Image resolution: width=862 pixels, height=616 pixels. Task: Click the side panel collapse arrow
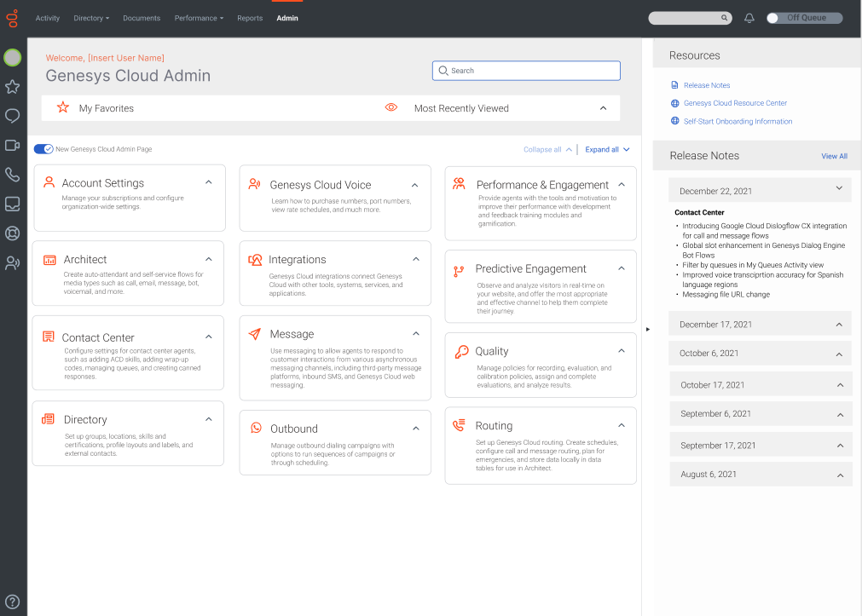[x=647, y=329]
